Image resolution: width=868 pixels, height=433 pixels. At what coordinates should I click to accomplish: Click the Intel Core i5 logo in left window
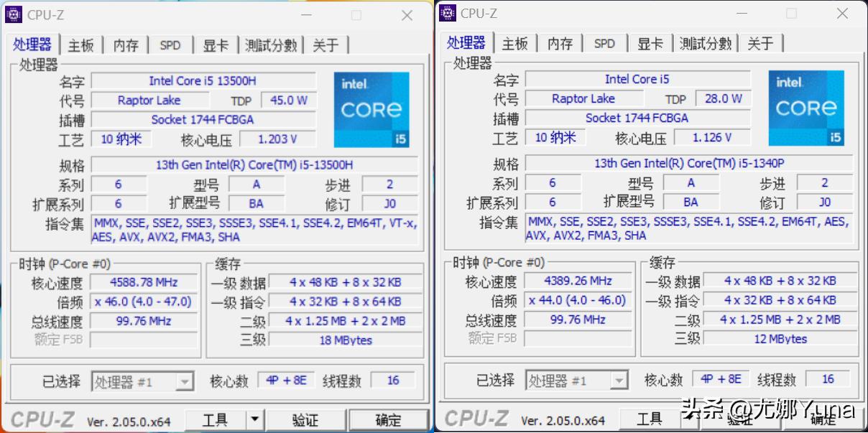coord(371,110)
